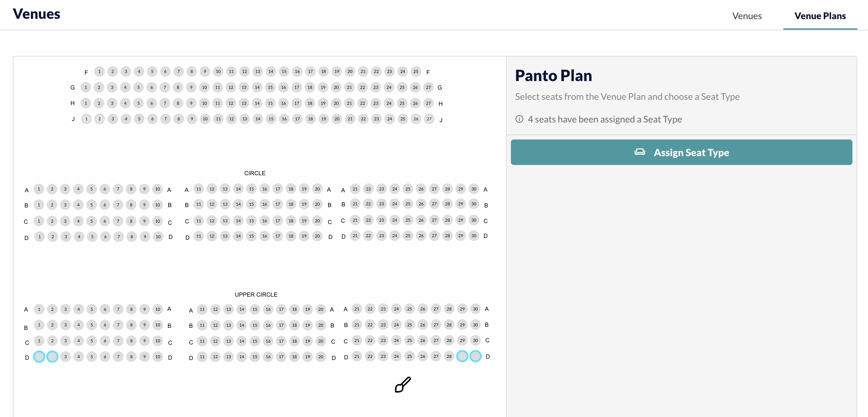Deselect highlighted seat 30 in Upper Circle row D
Viewport: 868px width, 417px height.
coord(475,356)
